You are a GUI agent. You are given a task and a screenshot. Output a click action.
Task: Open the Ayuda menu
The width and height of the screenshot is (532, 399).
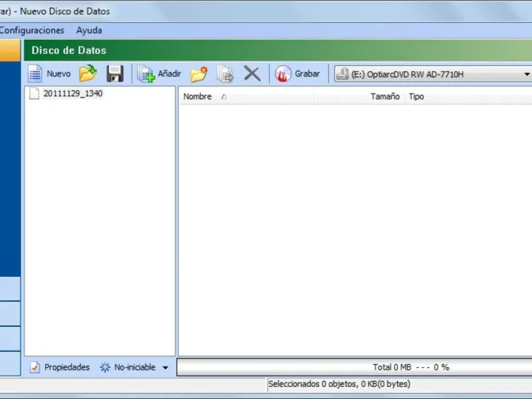[89, 31]
